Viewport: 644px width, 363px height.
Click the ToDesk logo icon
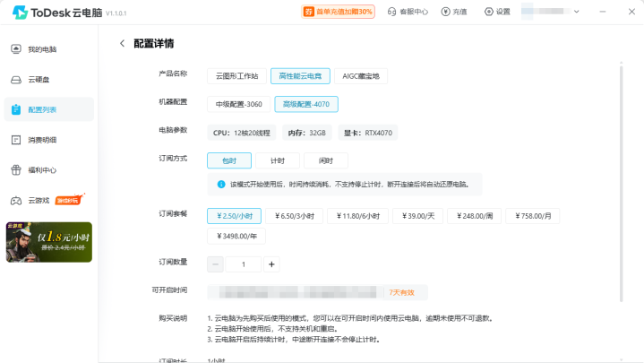20,13
